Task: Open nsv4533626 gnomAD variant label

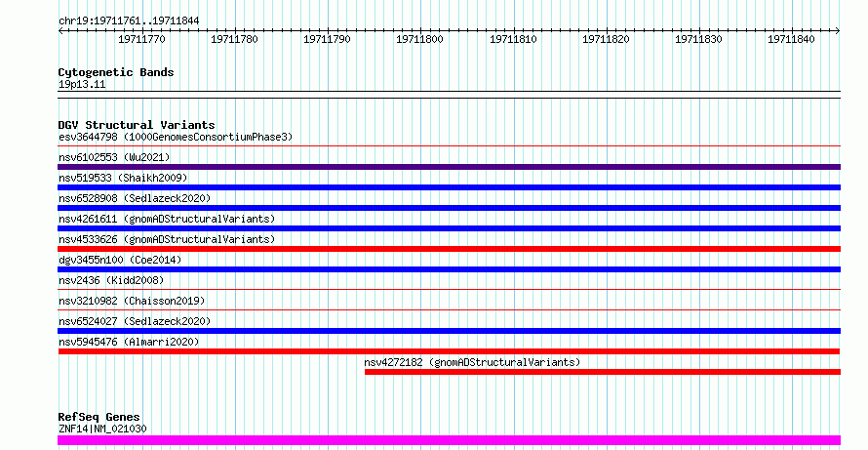Action: point(167,239)
